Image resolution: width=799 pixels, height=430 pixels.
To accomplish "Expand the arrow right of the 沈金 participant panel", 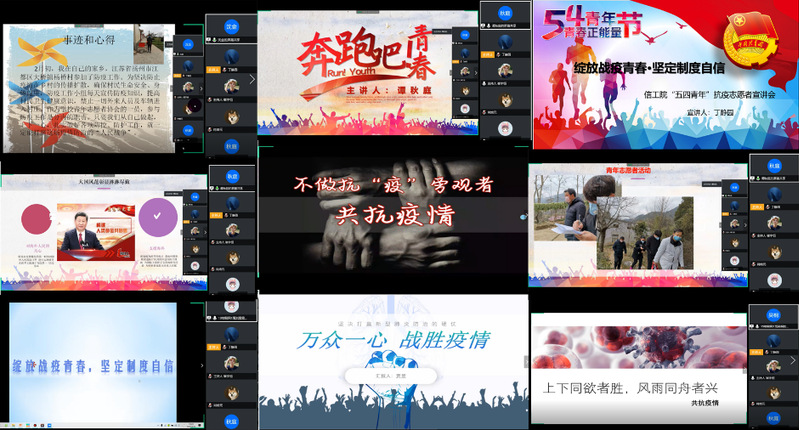I will tap(252, 80).
